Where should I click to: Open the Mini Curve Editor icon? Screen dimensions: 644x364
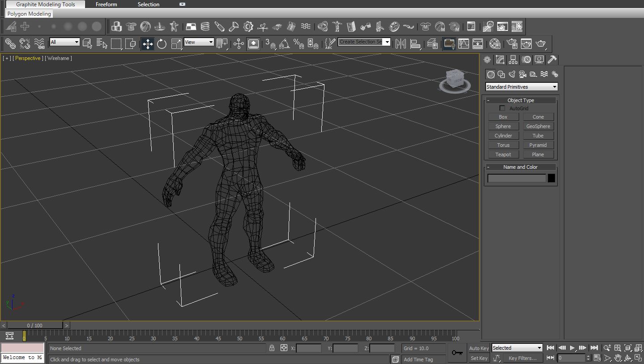pyautogui.click(x=10, y=336)
